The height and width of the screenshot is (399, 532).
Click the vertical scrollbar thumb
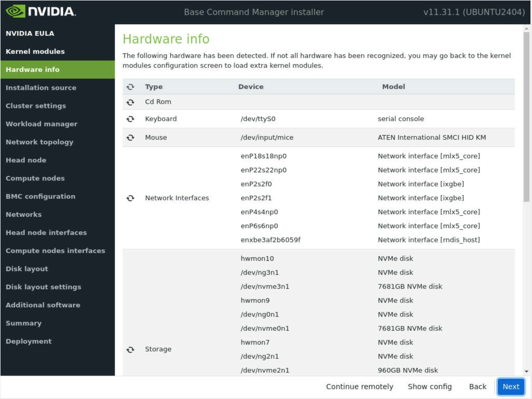526,116
